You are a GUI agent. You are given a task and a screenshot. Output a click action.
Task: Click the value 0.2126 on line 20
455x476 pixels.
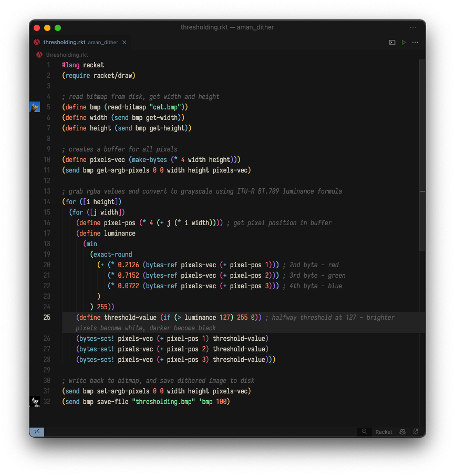click(x=128, y=265)
